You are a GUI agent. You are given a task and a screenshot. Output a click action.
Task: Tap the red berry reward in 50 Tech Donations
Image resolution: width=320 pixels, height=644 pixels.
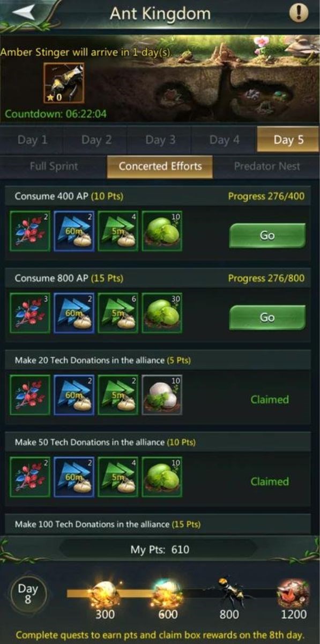pyautogui.click(x=30, y=477)
